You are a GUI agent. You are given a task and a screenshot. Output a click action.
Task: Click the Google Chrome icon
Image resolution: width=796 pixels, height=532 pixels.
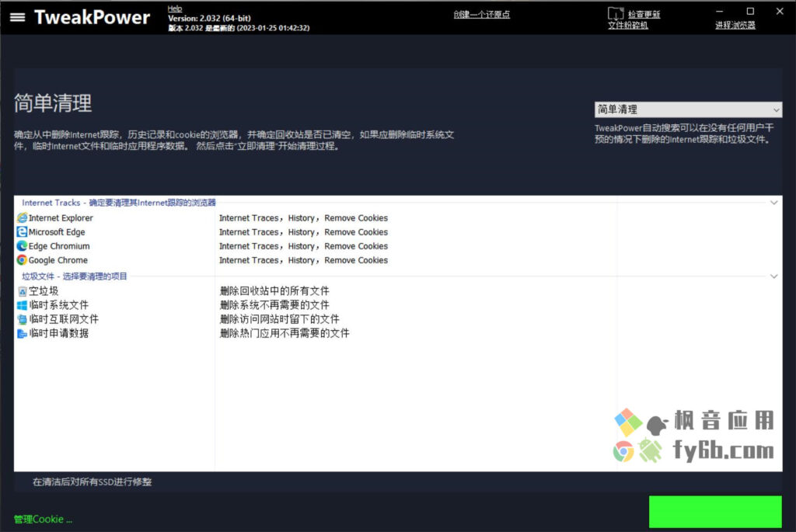[x=22, y=260]
